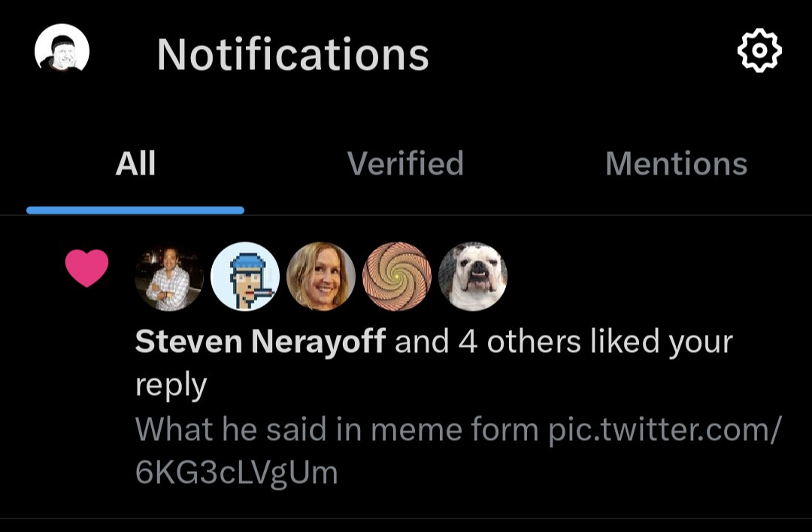Open the smiling blonde woman's avatar
This screenshot has height=532, width=812.
pyautogui.click(x=321, y=276)
